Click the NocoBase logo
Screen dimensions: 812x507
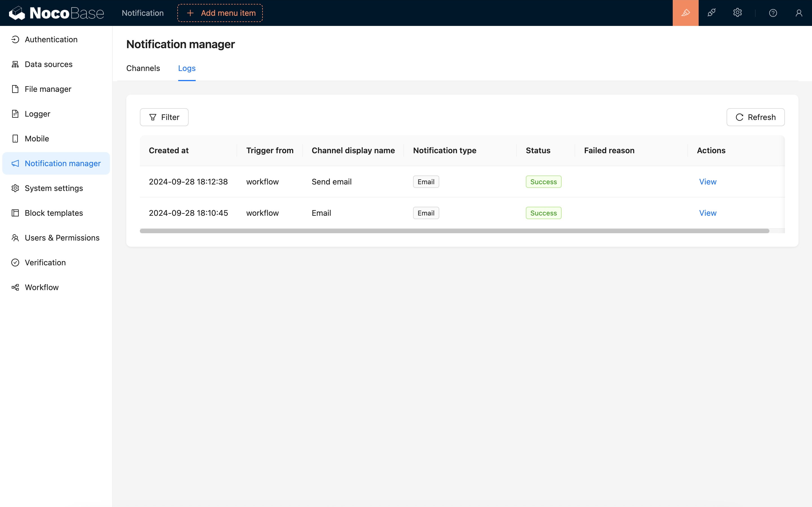pos(56,13)
